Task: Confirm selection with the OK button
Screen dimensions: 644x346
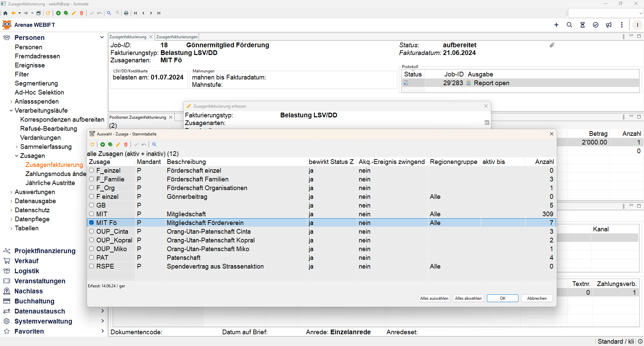Action: pyautogui.click(x=502, y=298)
